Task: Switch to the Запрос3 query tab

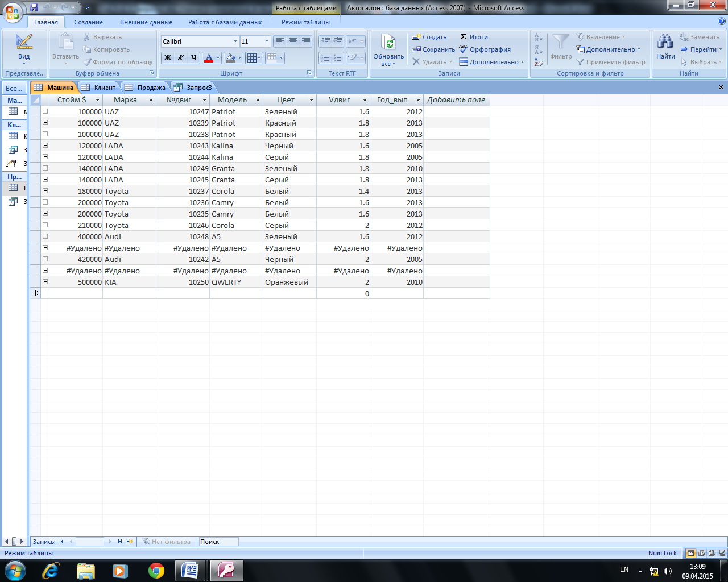Action: [193, 88]
